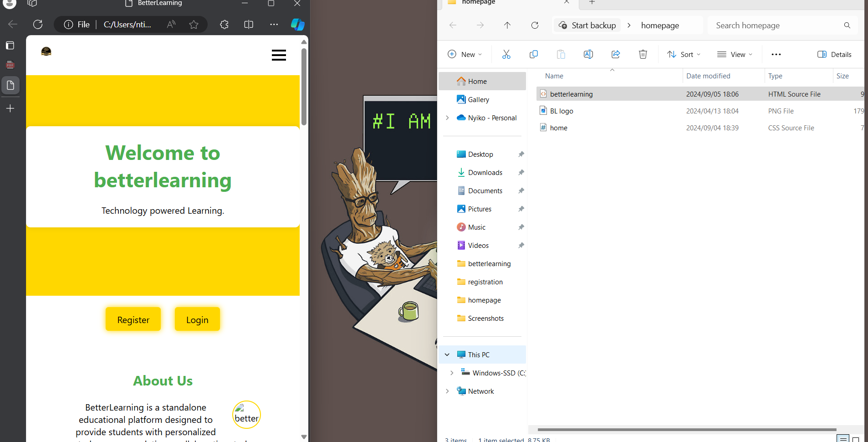Expand the Nyiko - Personal OneDrive node

pos(447,118)
